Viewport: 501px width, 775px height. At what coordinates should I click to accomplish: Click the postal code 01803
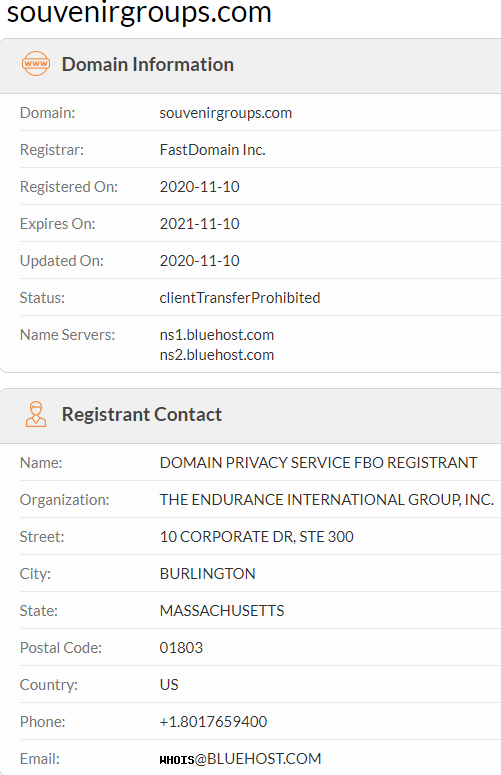pos(181,648)
